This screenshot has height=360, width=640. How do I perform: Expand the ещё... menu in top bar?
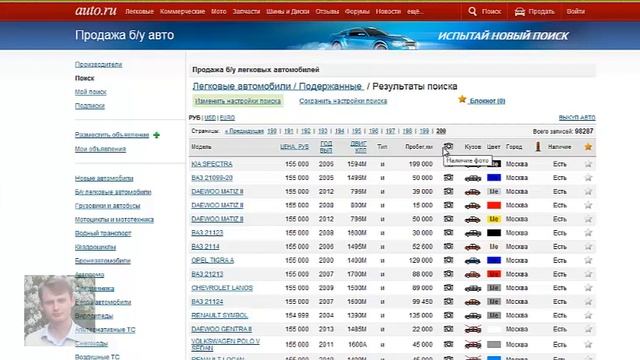[415, 11]
